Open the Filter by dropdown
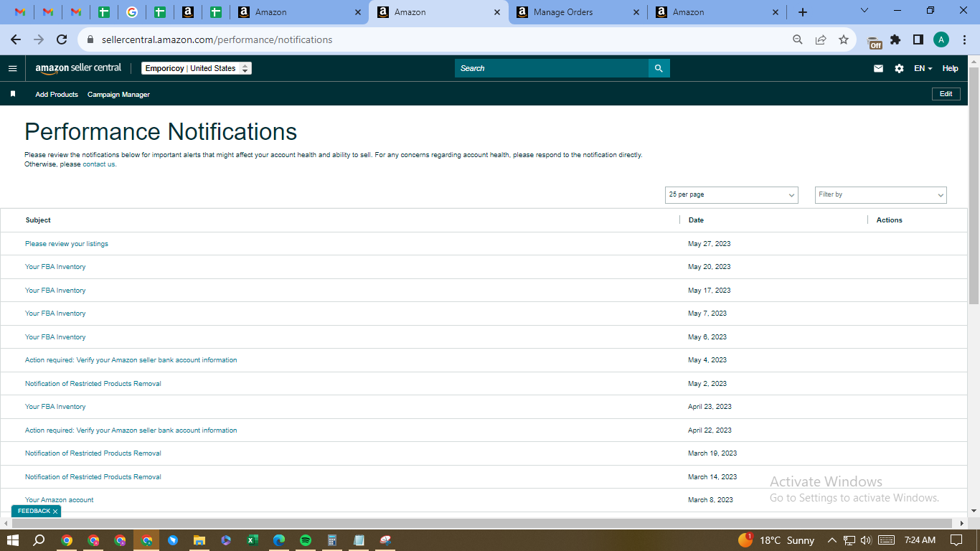This screenshot has width=980, height=551. 881,194
